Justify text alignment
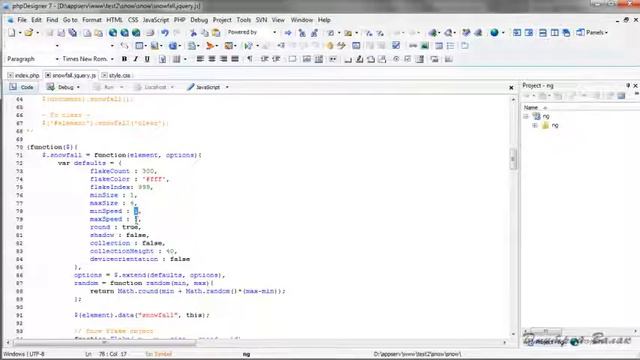 235,59
